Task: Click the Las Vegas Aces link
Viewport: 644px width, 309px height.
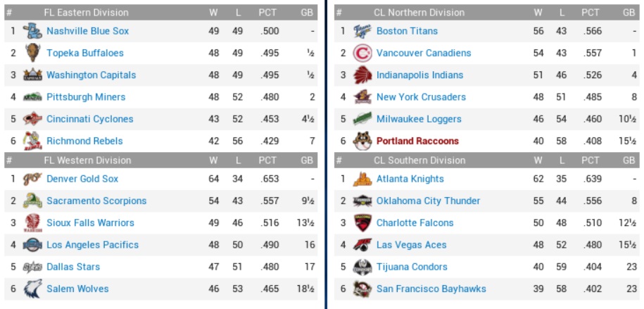Action: pyautogui.click(x=411, y=245)
